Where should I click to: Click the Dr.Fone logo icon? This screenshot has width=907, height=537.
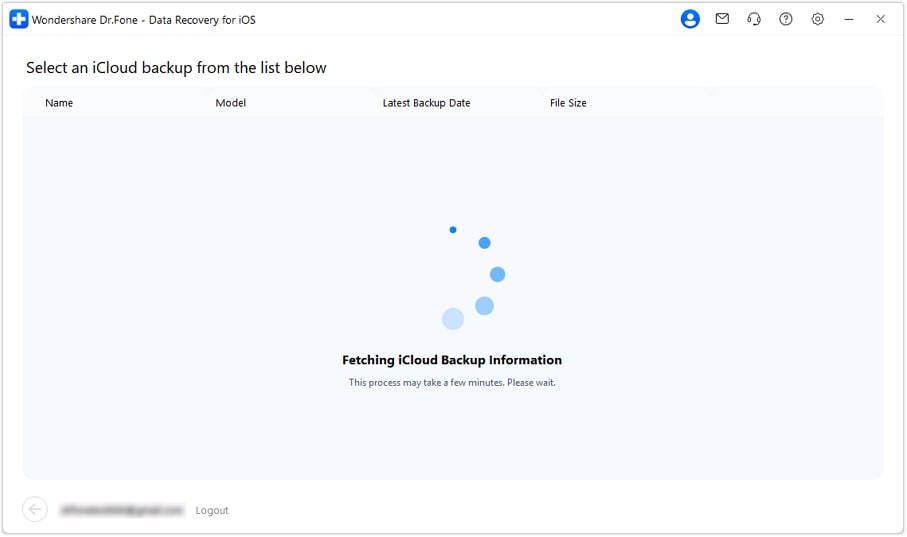point(19,19)
